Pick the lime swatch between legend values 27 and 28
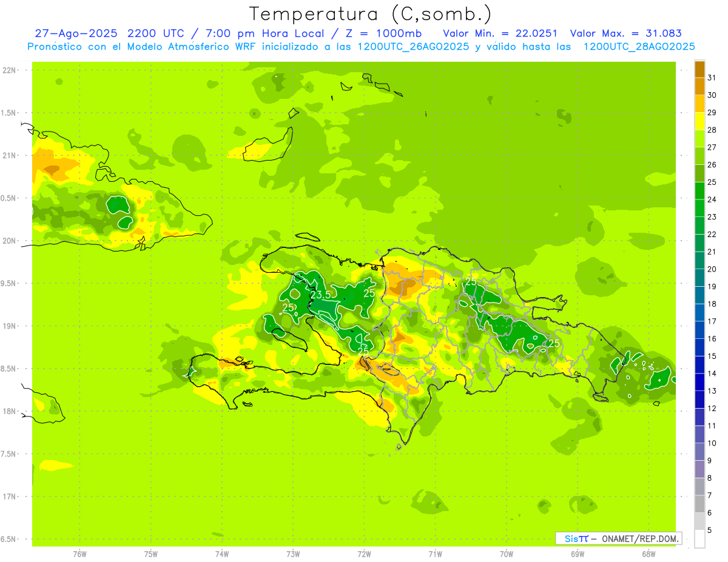The width and height of the screenshot is (728, 562). [x=699, y=138]
